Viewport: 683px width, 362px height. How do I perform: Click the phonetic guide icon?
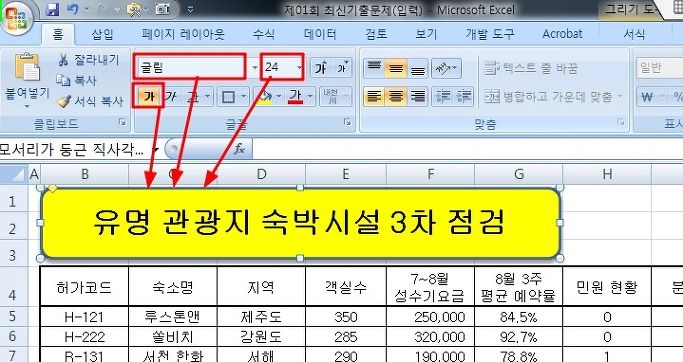(331, 97)
